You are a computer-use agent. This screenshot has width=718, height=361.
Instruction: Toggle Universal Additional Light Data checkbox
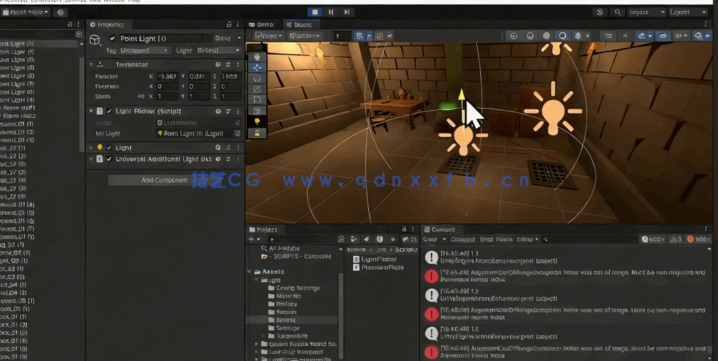click(109, 159)
